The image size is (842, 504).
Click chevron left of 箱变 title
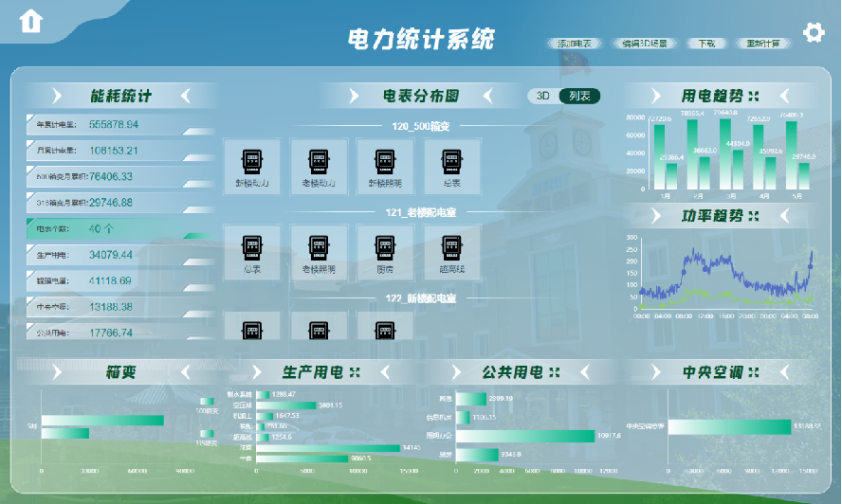pos(57,372)
